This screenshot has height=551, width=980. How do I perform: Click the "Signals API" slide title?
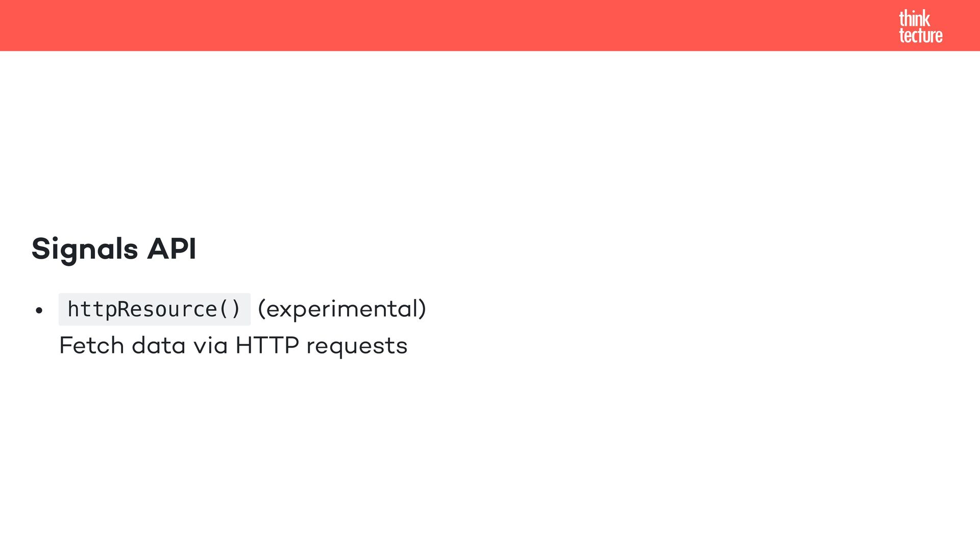(x=114, y=249)
